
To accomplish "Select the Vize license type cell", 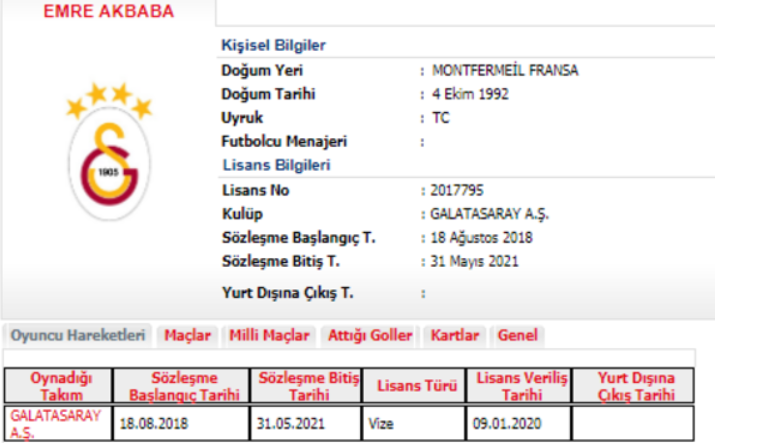I will pos(414,423).
